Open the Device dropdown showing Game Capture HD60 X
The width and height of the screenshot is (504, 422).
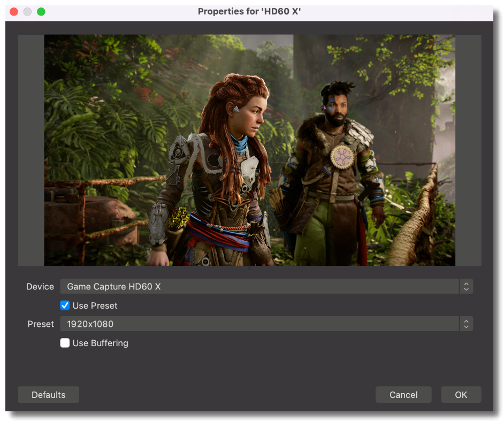pyautogui.click(x=266, y=286)
